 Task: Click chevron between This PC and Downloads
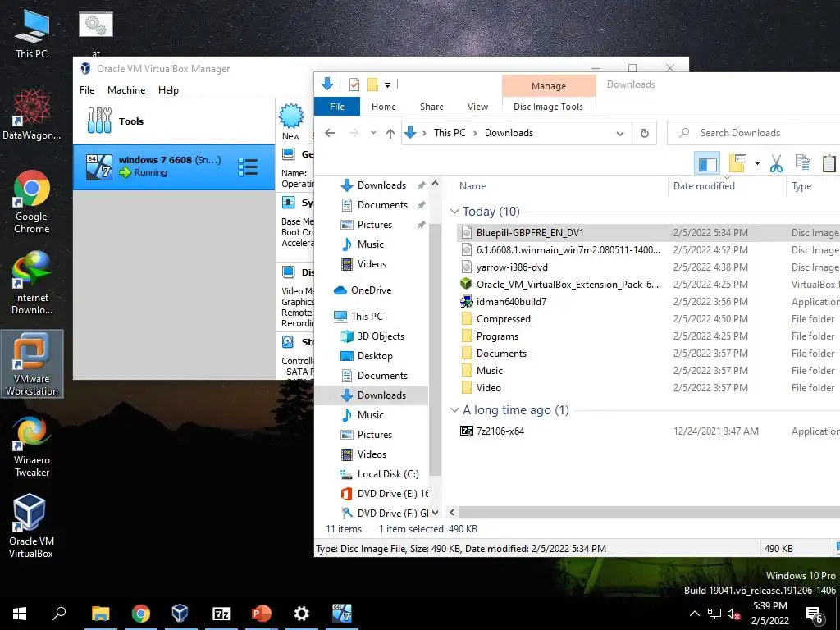(475, 133)
